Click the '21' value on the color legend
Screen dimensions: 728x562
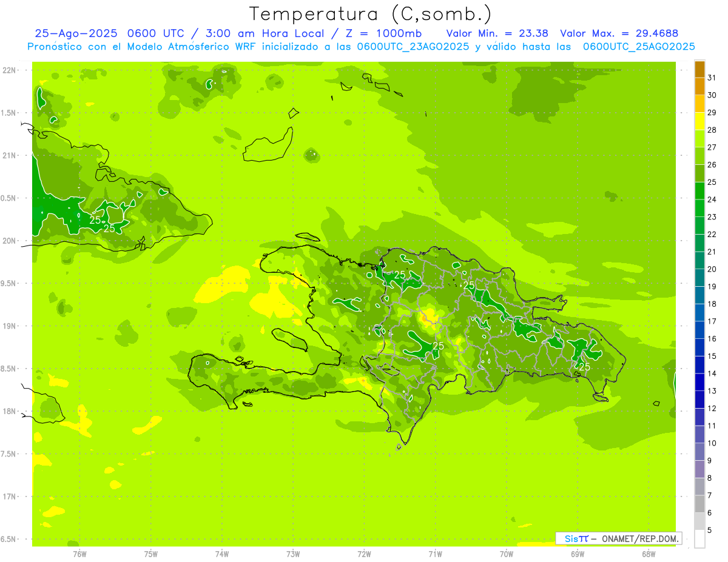712,252
